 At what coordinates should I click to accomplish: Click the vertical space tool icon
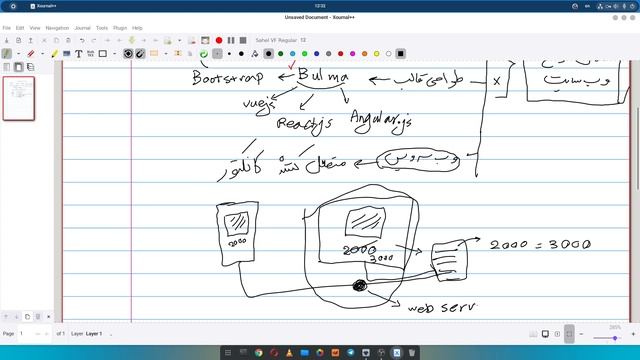point(178,53)
